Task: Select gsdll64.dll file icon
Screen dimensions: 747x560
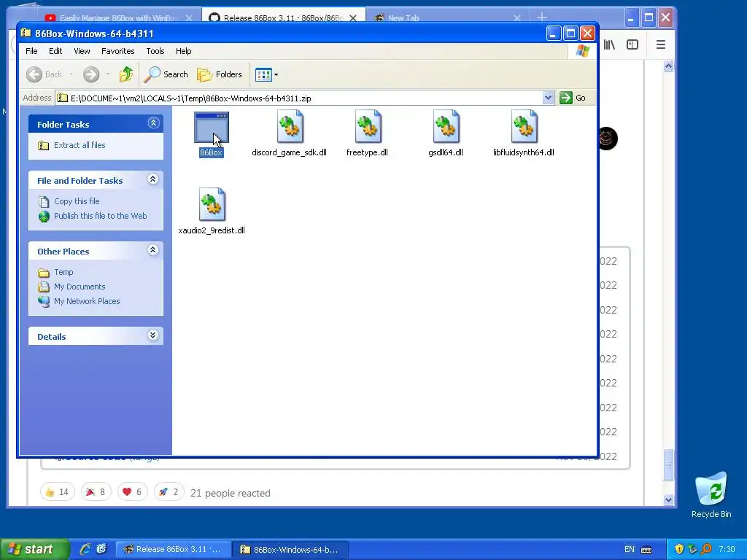Action: (446, 127)
